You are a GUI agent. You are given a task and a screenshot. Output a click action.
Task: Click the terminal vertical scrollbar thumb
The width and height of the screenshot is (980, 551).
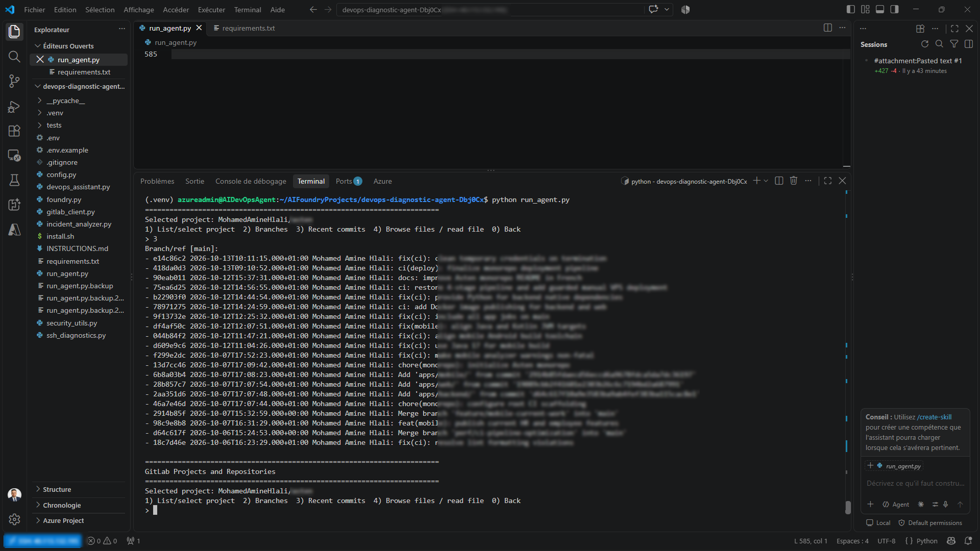tap(848, 508)
